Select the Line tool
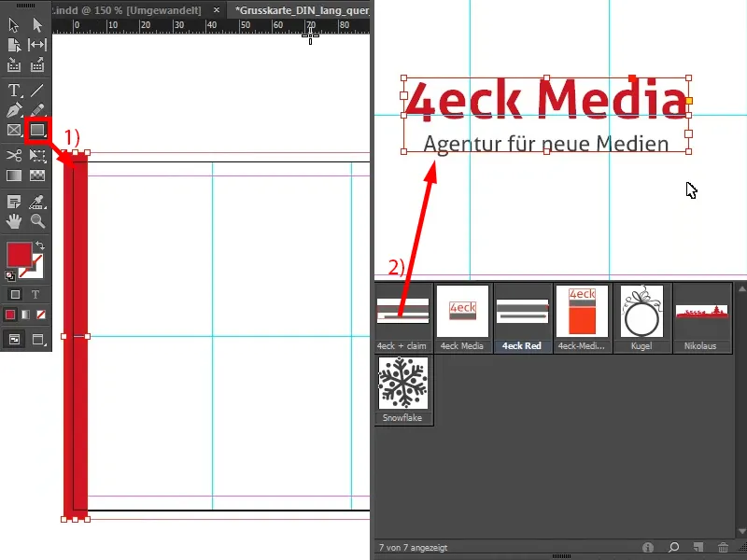The image size is (747, 560). (x=37, y=90)
